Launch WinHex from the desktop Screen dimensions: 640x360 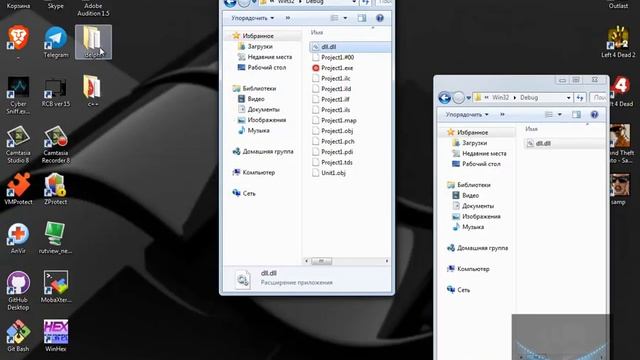click(56, 336)
